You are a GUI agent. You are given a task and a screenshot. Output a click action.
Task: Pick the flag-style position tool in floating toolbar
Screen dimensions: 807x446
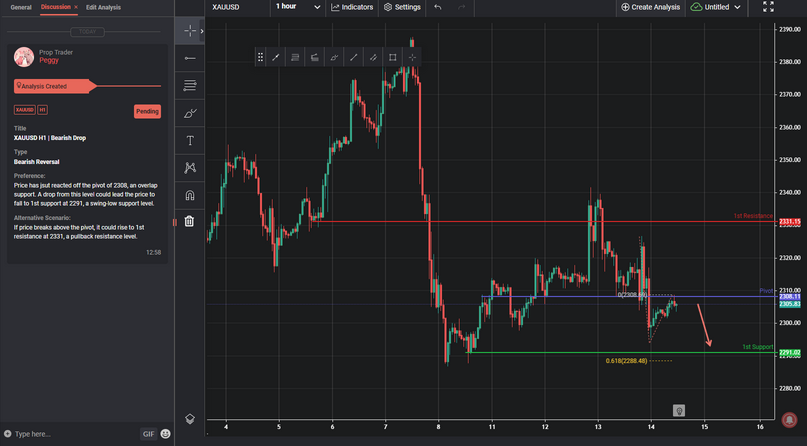[314, 58]
